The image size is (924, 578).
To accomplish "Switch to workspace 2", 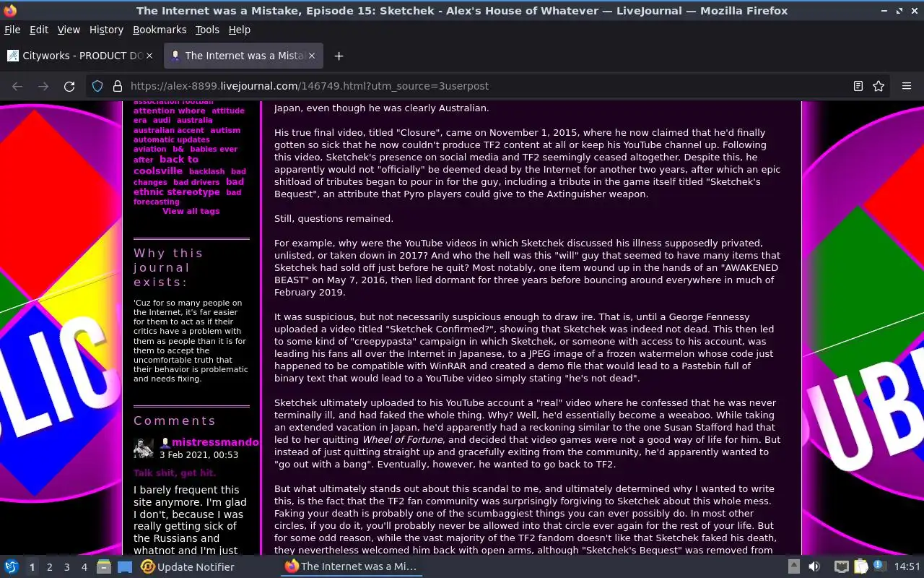I will click(x=50, y=567).
